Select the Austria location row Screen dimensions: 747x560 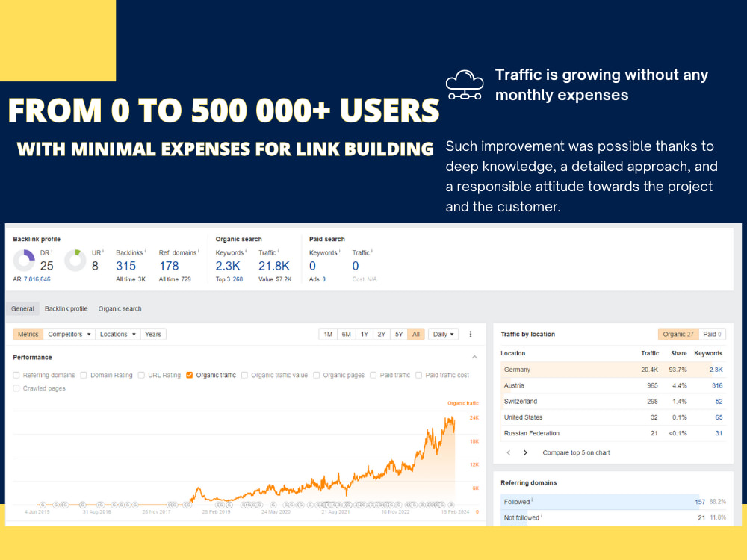point(613,386)
